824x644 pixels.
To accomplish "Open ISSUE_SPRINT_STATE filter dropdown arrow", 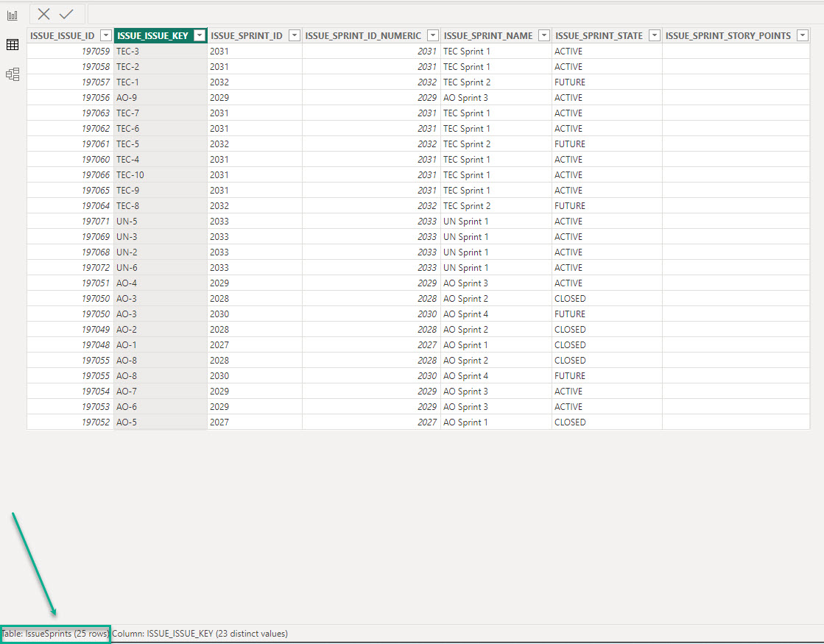I will [654, 35].
